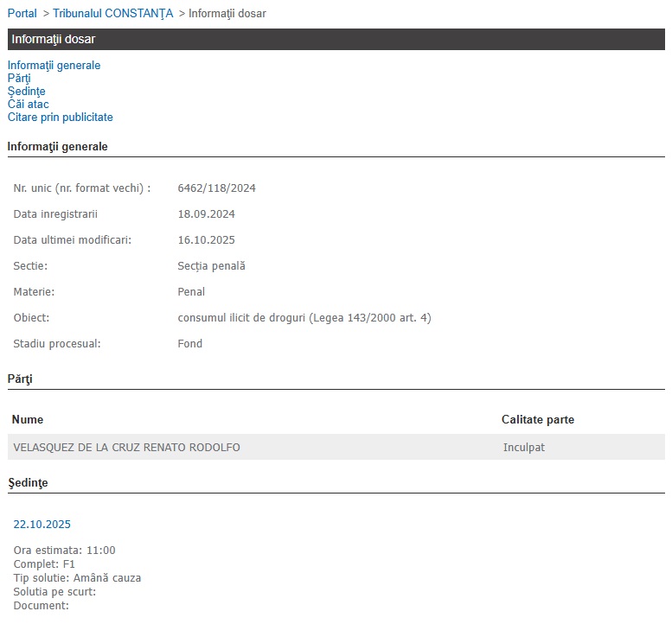Click the last modified date 16.10.2025
The height and width of the screenshot is (624, 672).
coord(206,240)
